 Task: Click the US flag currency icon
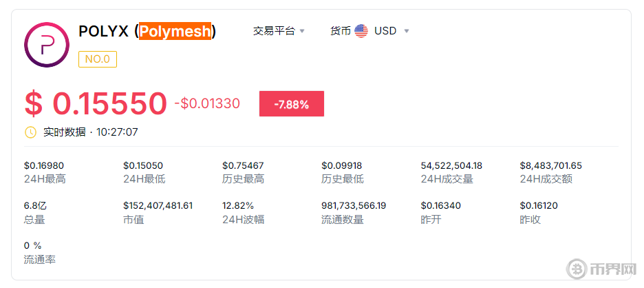click(x=361, y=31)
